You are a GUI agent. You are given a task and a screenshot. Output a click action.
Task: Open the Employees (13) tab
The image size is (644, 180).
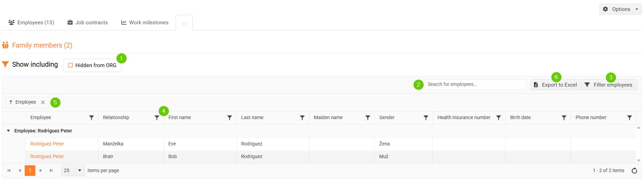31,23
